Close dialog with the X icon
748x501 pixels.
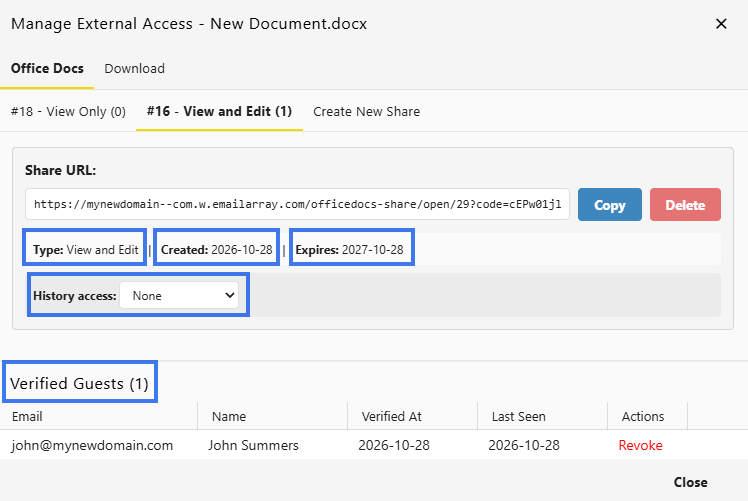(x=721, y=23)
